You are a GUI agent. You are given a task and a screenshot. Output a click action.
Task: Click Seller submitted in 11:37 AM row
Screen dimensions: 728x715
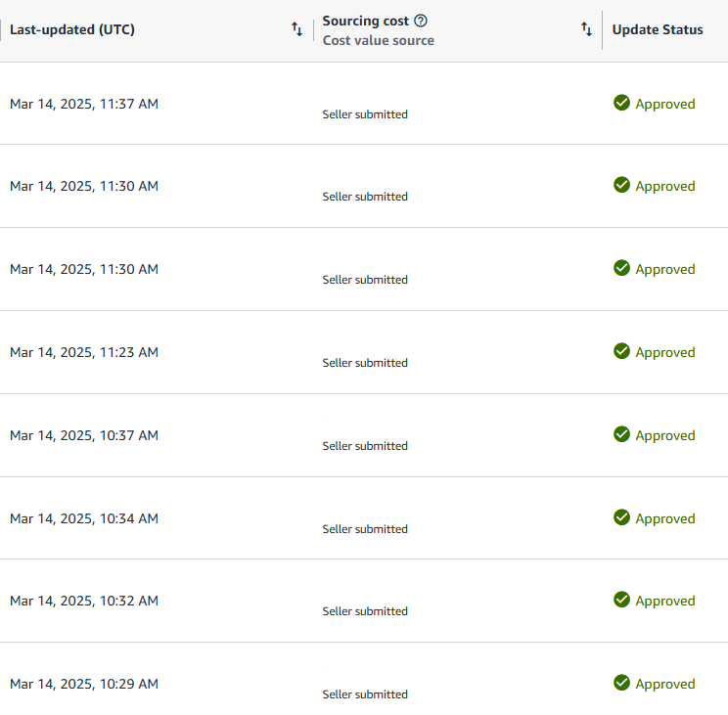coord(365,114)
